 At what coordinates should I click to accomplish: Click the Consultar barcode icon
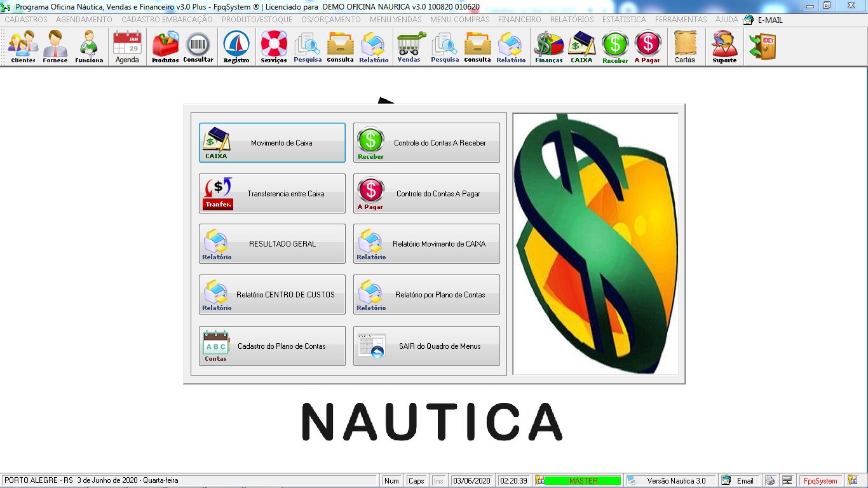tap(198, 47)
